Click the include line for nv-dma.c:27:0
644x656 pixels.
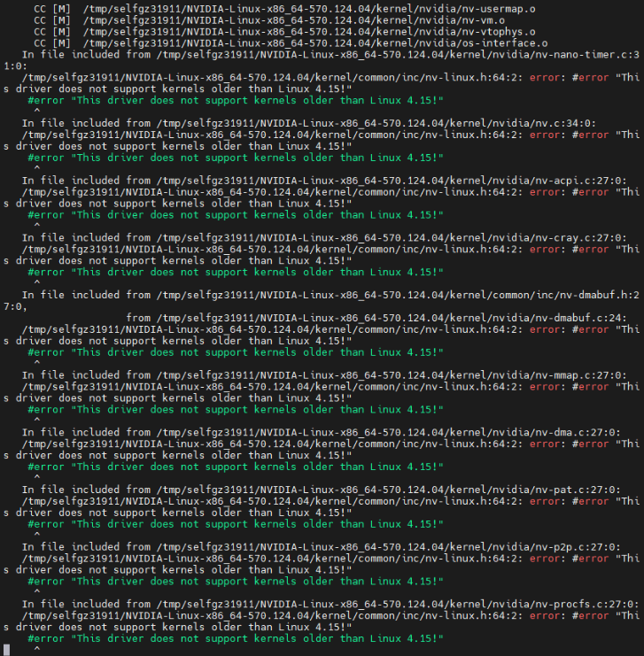(322, 432)
